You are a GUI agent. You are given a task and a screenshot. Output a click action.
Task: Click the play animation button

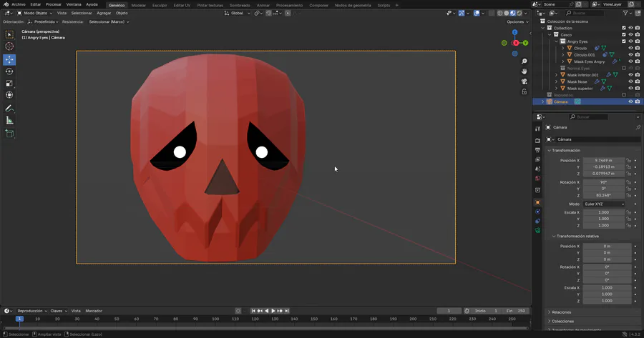coord(273,311)
